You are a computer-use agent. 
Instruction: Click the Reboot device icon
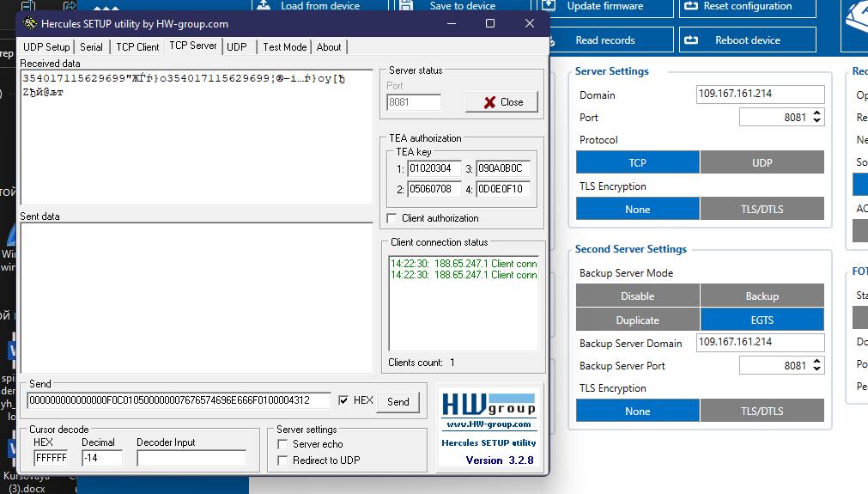coord(694,40)
